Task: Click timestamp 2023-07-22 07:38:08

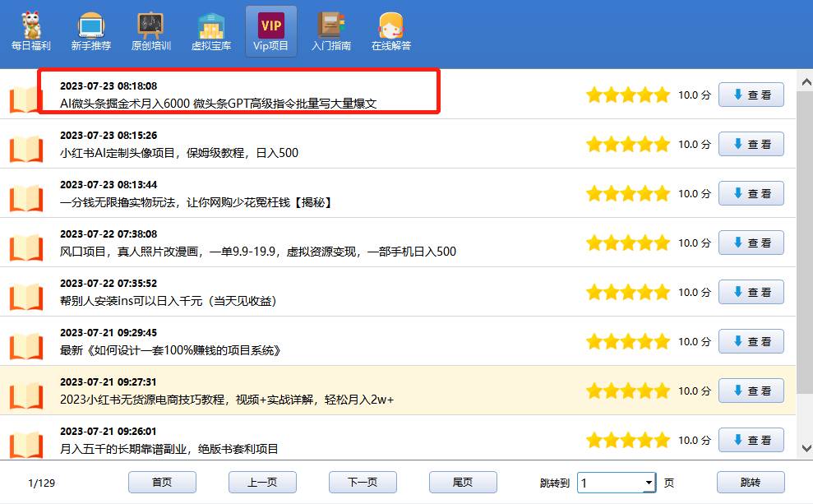Action: click(x=109, y=234)
